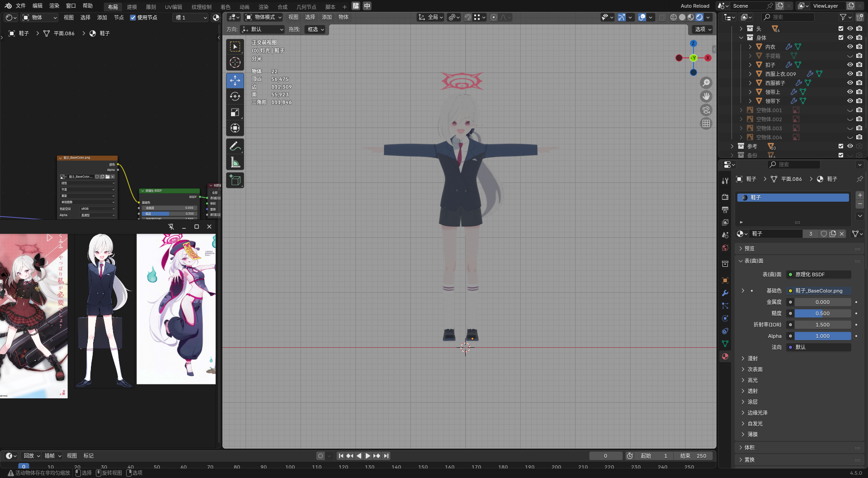Image resolution: width=868 pixels, height=478 pixels.
Task: Expand the 西服上衣.009 tree item
Action: coord(750,74)
